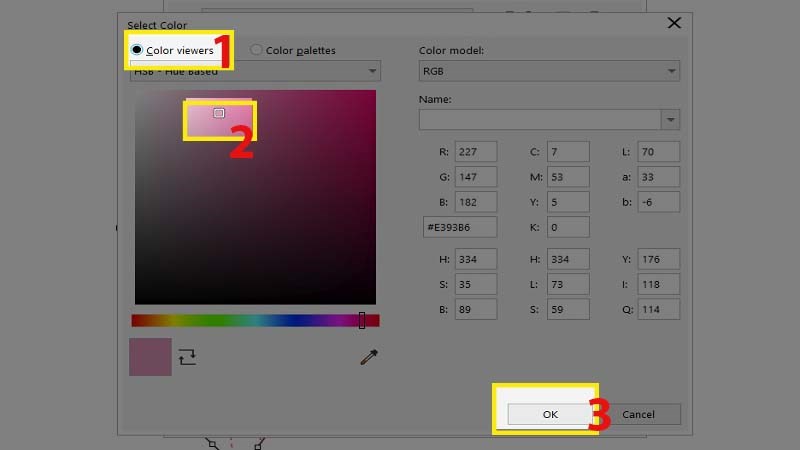Click the Q value field showing 114
The width and height of the screenshot is (800, 450).
(x=659, y=309)
